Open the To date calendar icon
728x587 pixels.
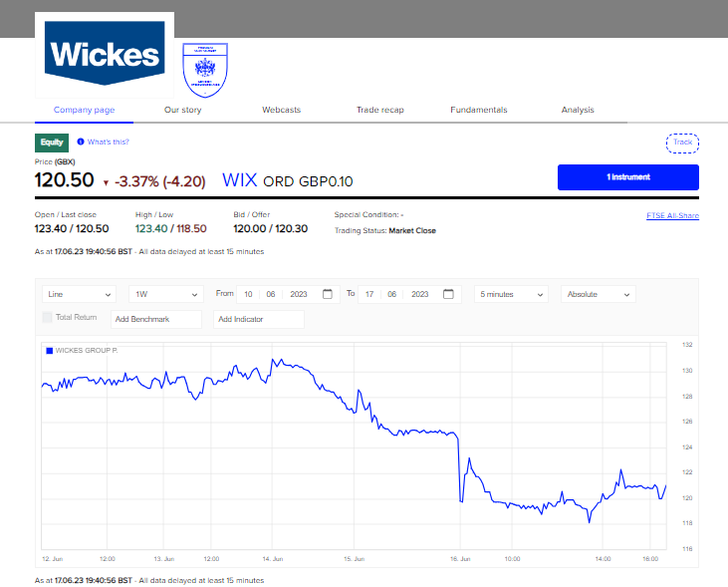coord(448,294)
